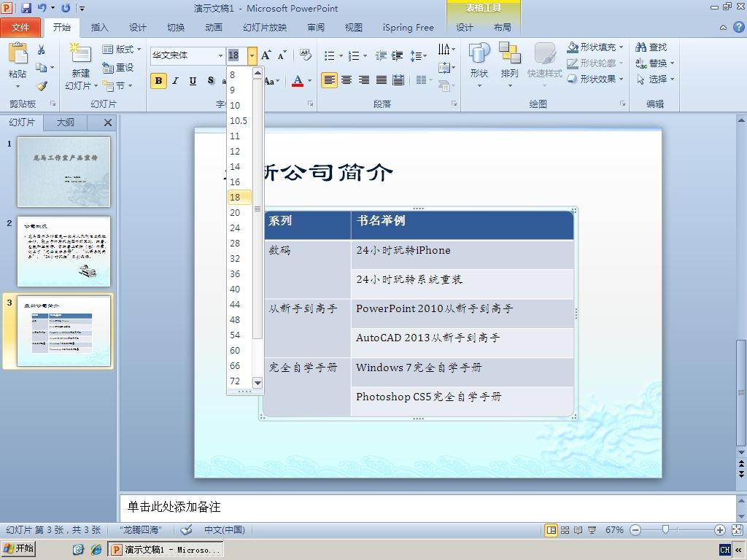Toggle Italic formatting
747x560 pixels.
click(175, 80)
